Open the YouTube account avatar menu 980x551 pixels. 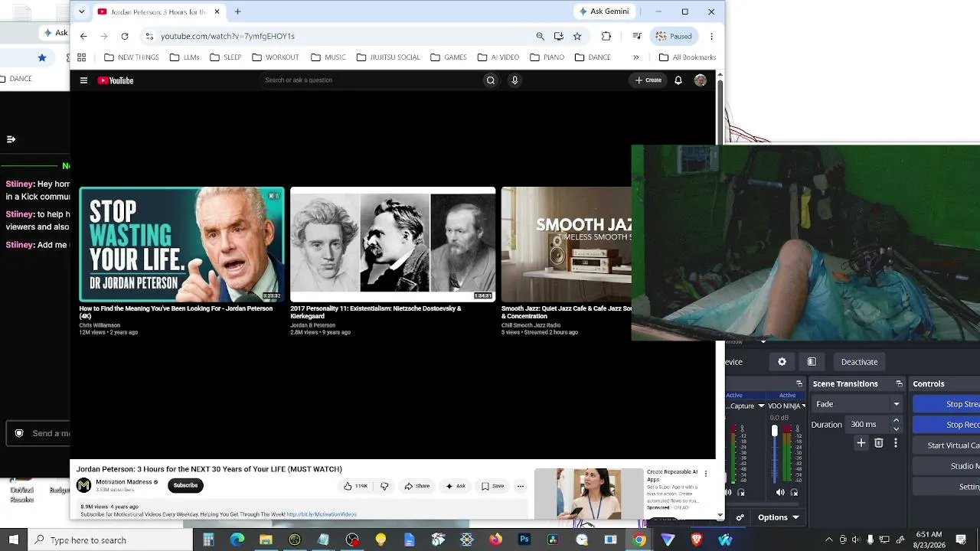click(700, 80)
